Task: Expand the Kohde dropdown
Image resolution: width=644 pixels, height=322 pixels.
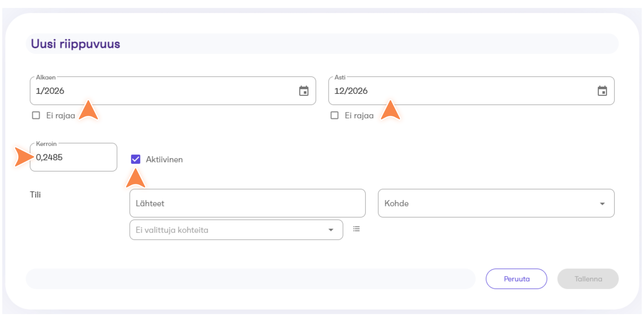Action: click(496, 203)
